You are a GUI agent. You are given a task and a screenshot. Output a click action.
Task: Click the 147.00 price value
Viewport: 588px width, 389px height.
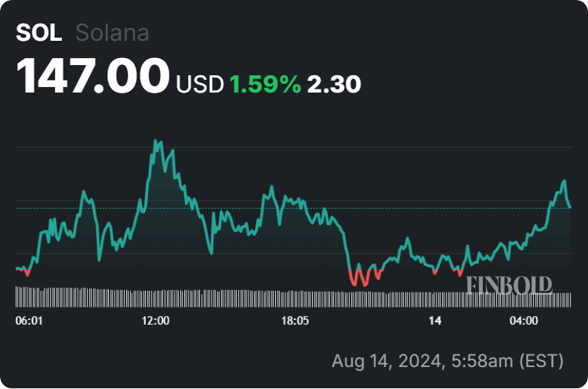(x=93, y=76)
